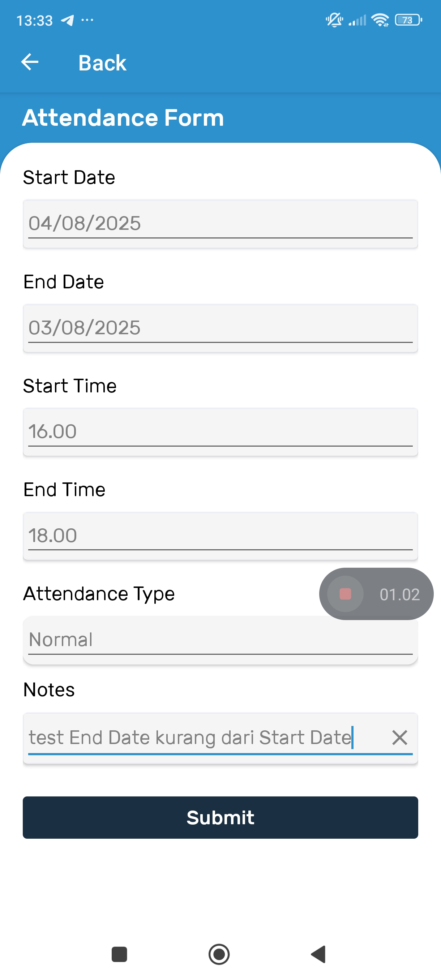Image resolution: width=441 pixels, height=980 pixels.
Task: Expand the Attendance Type Normal dropdown
Action: 220,640
